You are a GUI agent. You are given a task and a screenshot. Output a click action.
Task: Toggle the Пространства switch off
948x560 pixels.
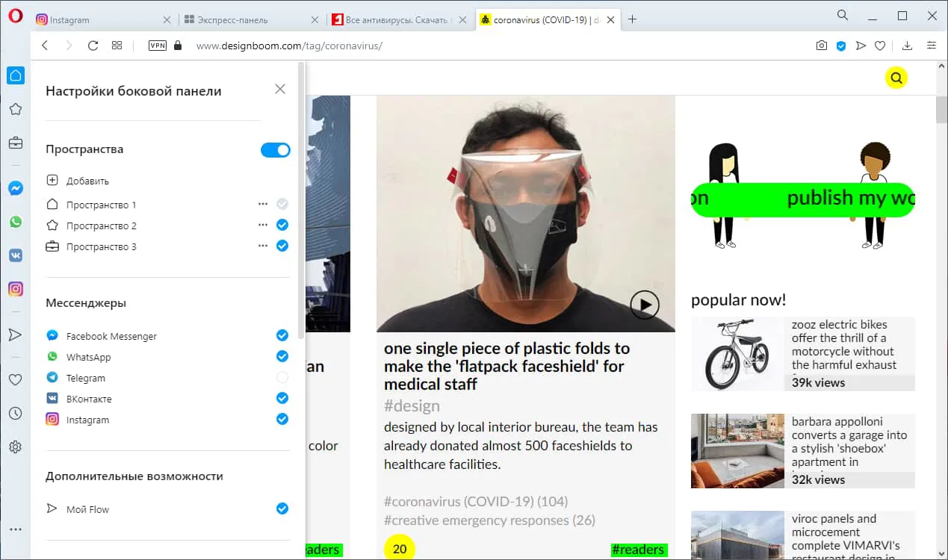pyautogui.click(x=275, y=150)
